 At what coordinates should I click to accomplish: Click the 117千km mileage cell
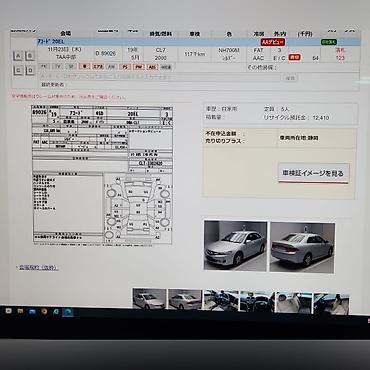coord(194,54)
